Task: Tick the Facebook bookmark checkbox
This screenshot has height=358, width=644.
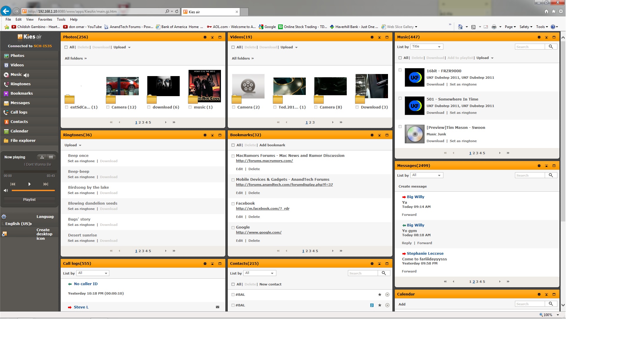Action: [233, 203]
